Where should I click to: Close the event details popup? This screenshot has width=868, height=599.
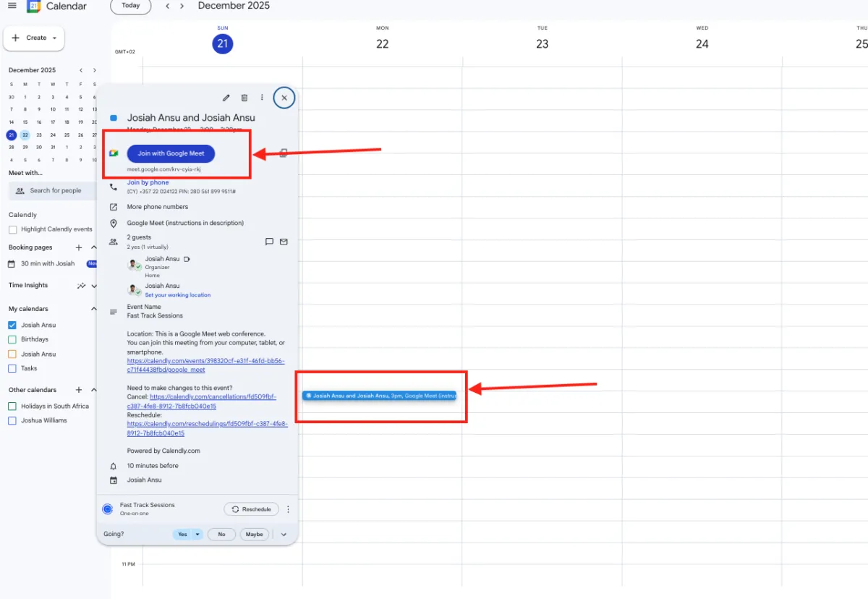(x=284, y=98)
